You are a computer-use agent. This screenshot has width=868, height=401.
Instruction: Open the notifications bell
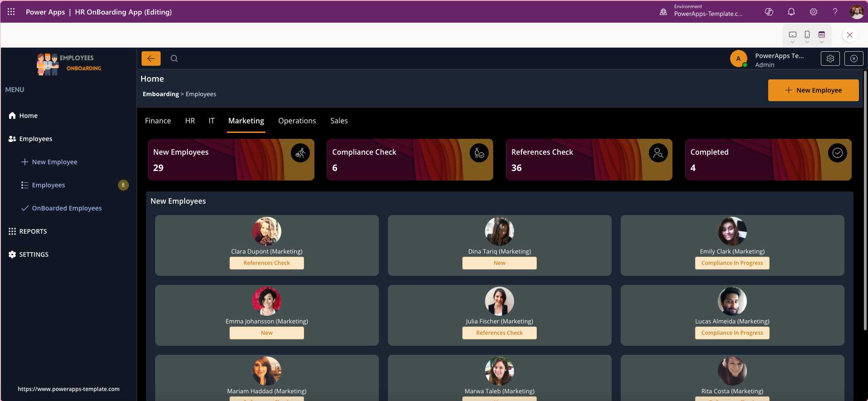[791, 12]
